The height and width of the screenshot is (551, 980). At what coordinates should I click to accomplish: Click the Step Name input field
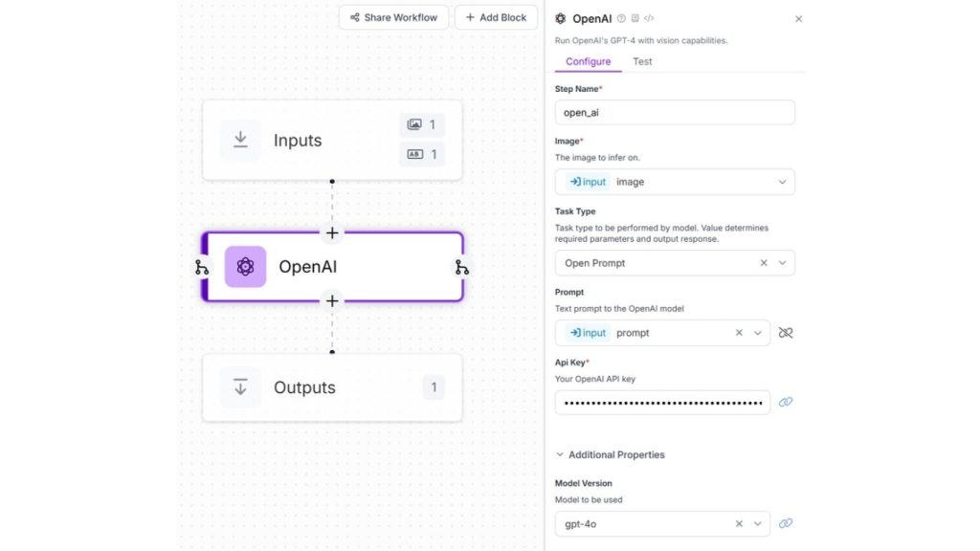(x=675, y=113)
